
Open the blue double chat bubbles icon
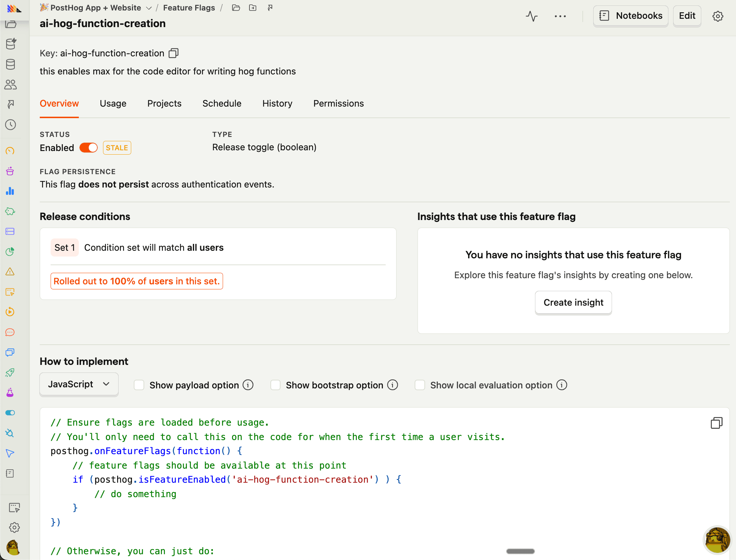tap(10, 352)
